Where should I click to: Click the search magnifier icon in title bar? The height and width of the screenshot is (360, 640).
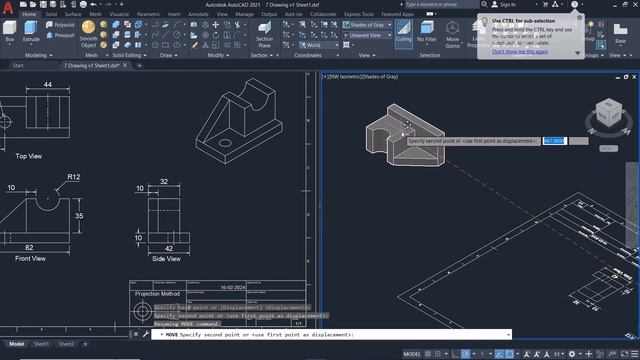[x=484, y=4]
